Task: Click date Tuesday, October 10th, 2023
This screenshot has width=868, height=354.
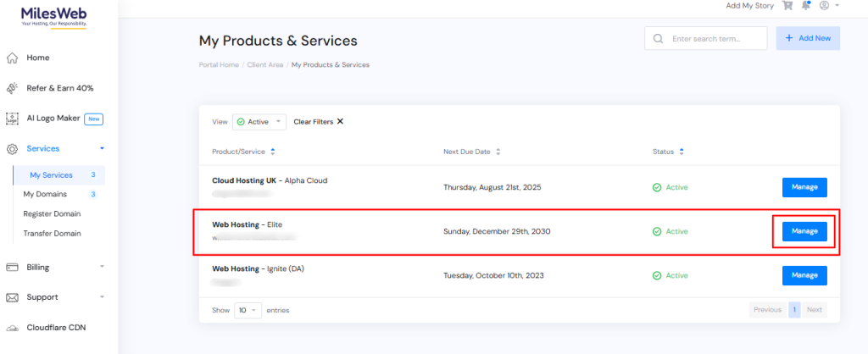Action: pos(493,275)
